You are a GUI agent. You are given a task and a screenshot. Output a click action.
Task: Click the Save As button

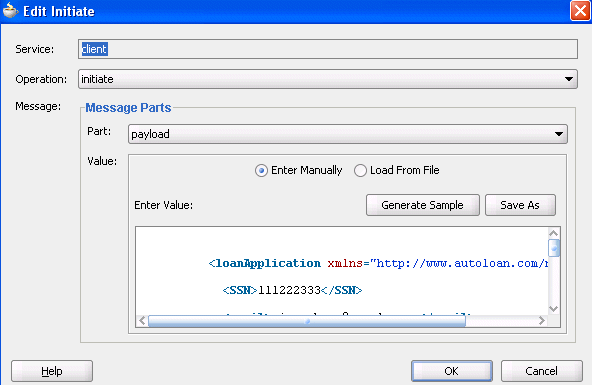pos(520,205)
